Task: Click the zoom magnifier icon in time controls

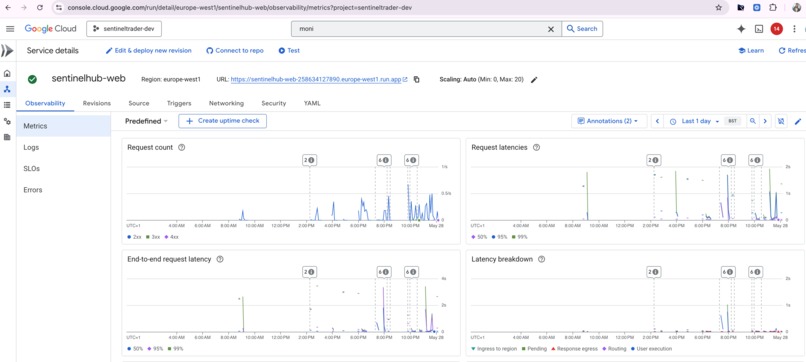Action: [x=753, y=121]
